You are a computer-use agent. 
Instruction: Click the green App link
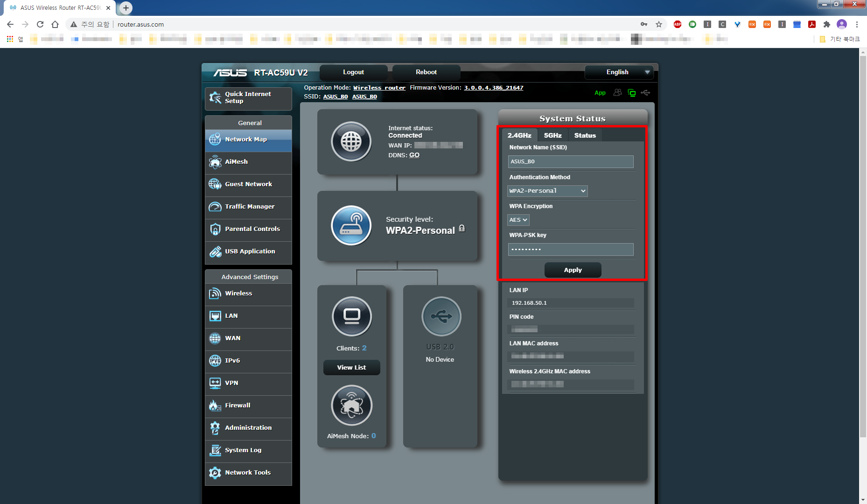600,93
